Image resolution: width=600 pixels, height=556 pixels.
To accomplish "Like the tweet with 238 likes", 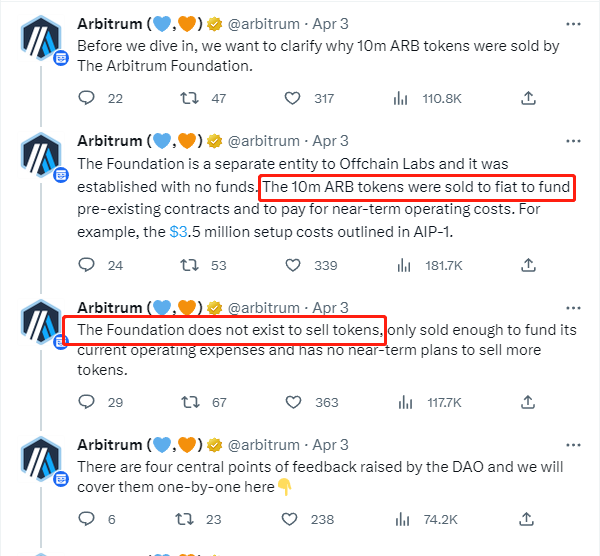I will (x=289, y=519).
